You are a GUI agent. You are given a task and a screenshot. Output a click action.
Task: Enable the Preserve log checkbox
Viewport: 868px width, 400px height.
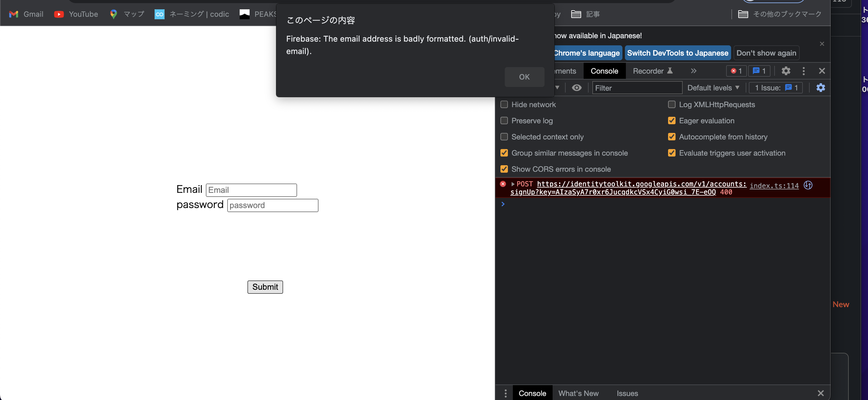(504, 120)
